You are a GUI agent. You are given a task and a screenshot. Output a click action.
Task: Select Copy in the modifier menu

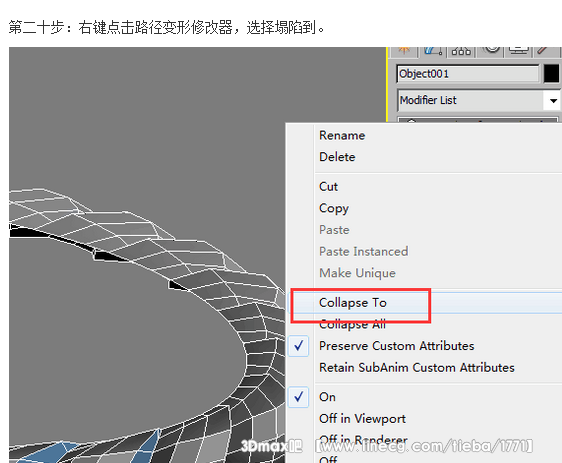(334, 209)
